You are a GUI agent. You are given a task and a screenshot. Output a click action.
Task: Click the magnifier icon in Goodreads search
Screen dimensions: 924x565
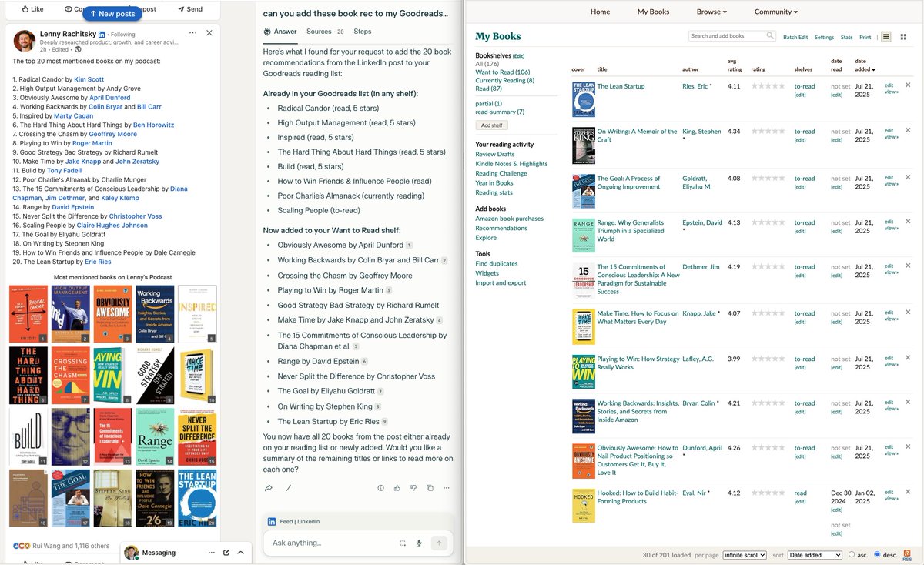pyautogui.click(x=770, y=36)
